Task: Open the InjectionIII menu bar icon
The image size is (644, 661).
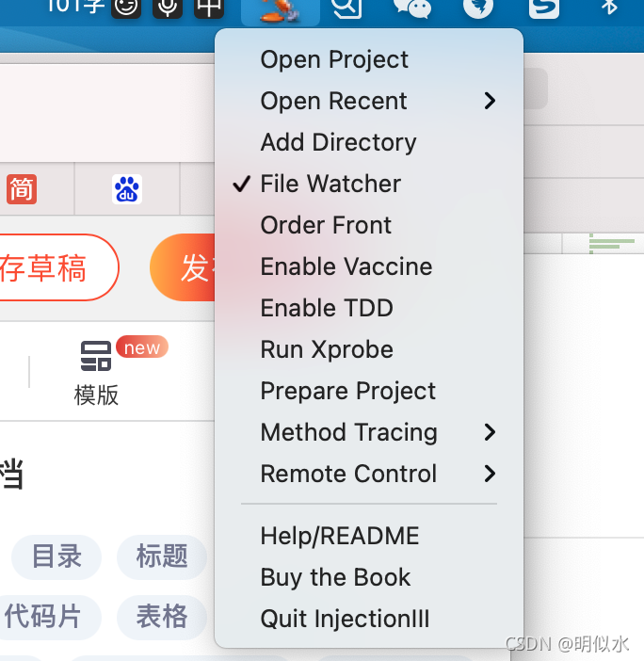Action: [281, 10]
